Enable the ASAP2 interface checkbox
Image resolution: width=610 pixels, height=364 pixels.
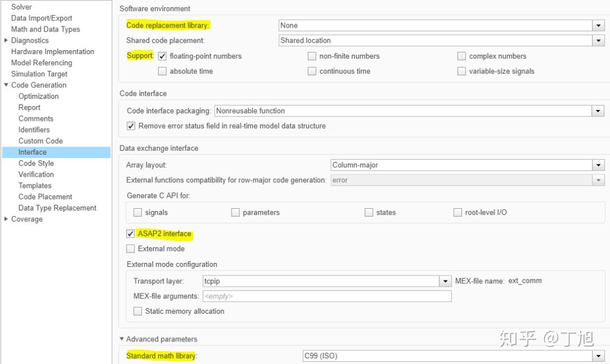point(130,234)
